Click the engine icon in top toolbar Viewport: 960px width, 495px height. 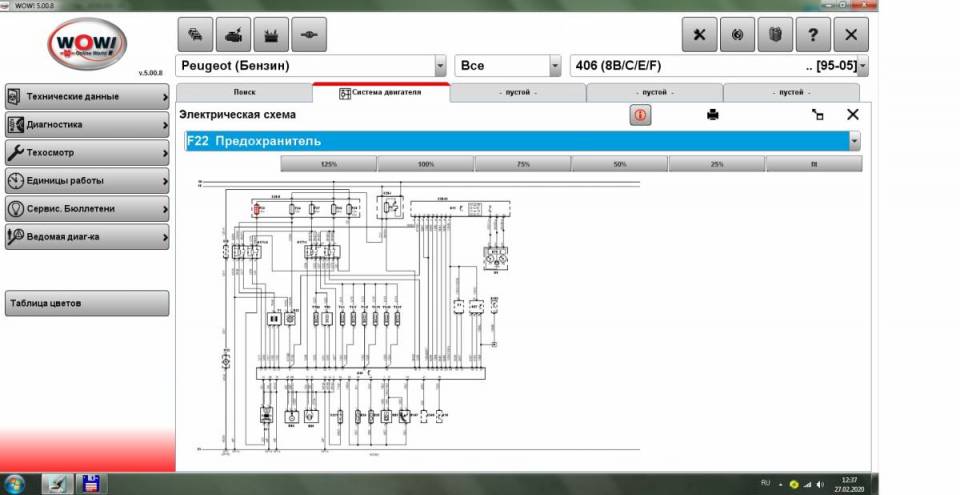click(233, 34)
